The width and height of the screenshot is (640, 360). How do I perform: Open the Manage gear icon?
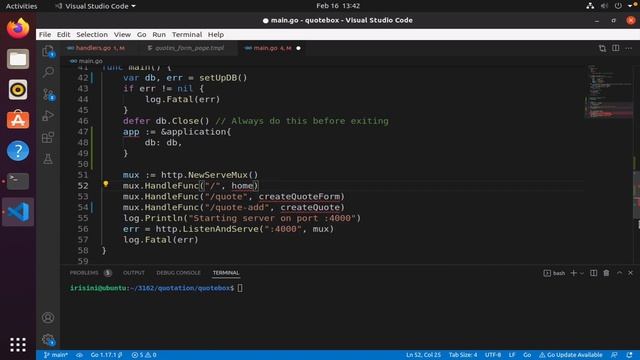[48, 339]
